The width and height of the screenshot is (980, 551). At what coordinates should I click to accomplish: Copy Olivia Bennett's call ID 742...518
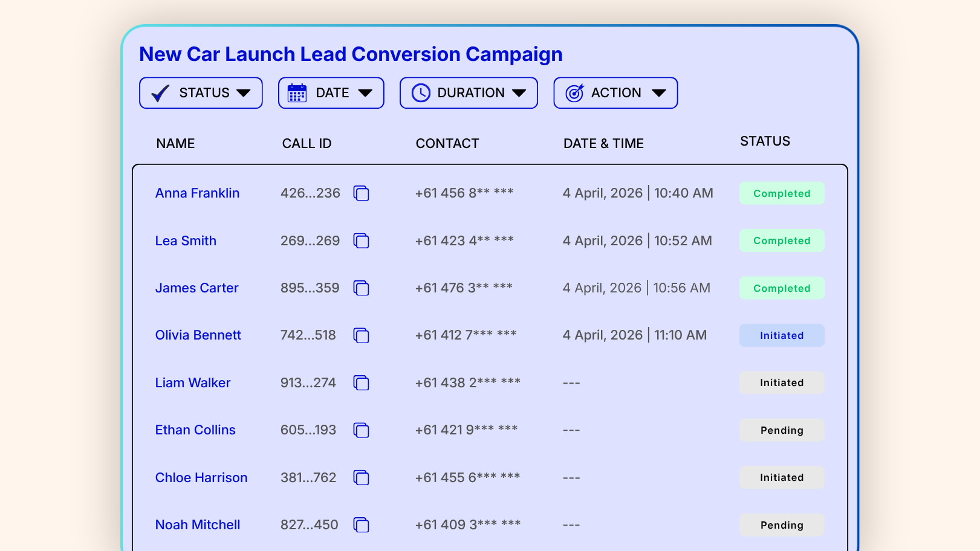361,335
